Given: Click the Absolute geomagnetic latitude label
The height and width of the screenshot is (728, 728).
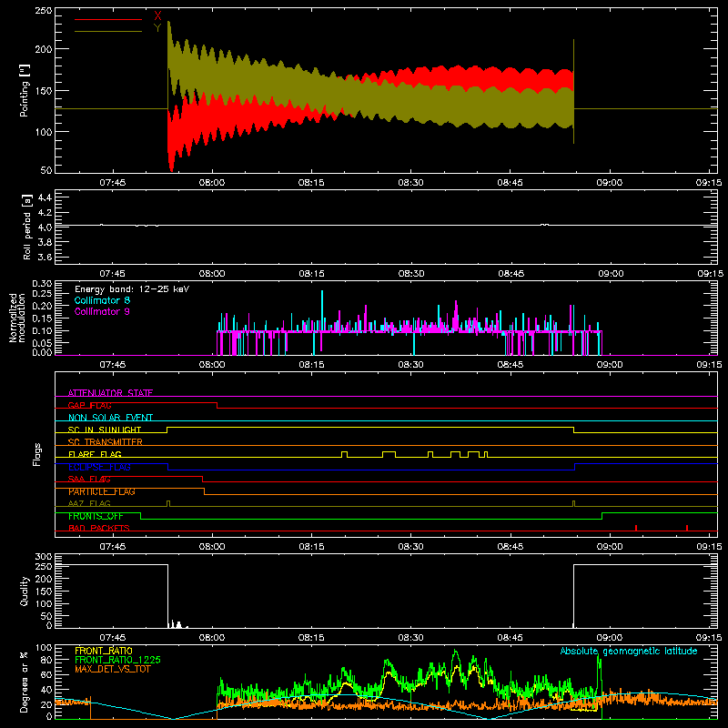Looking at the screenshot, I should (x=629, y=651).
